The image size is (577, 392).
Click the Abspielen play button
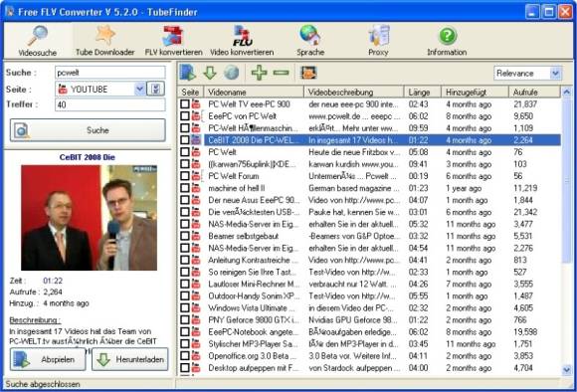[x=48, y=359]
